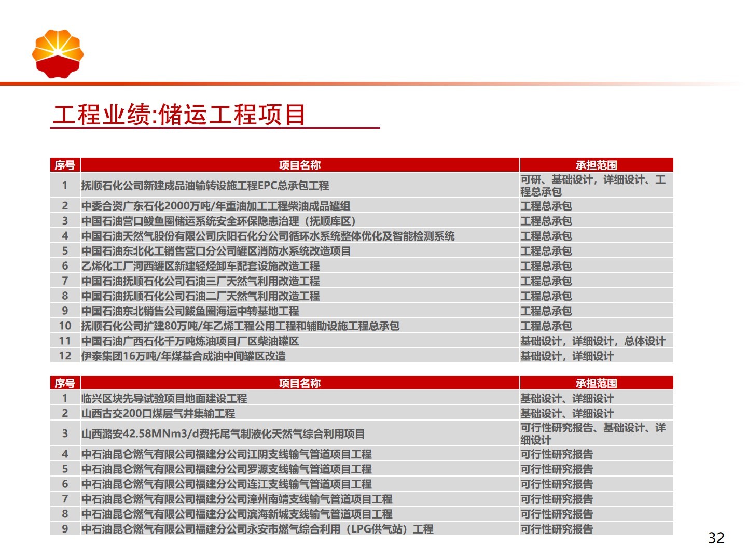Image resolution: width=747 pixels, height=560 pixels.
Task: Click 伊泰集团16万吨/年煤基合成油中间罐区改造
Action: click(183, 356)
